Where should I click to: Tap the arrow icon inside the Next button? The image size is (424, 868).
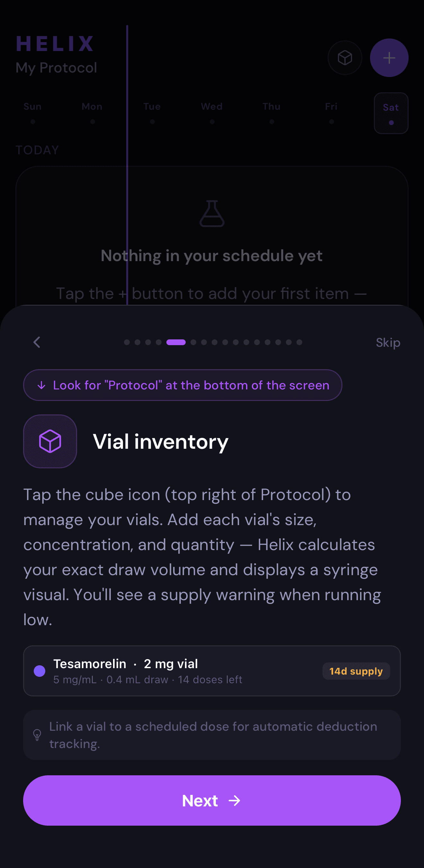point(235,801)
